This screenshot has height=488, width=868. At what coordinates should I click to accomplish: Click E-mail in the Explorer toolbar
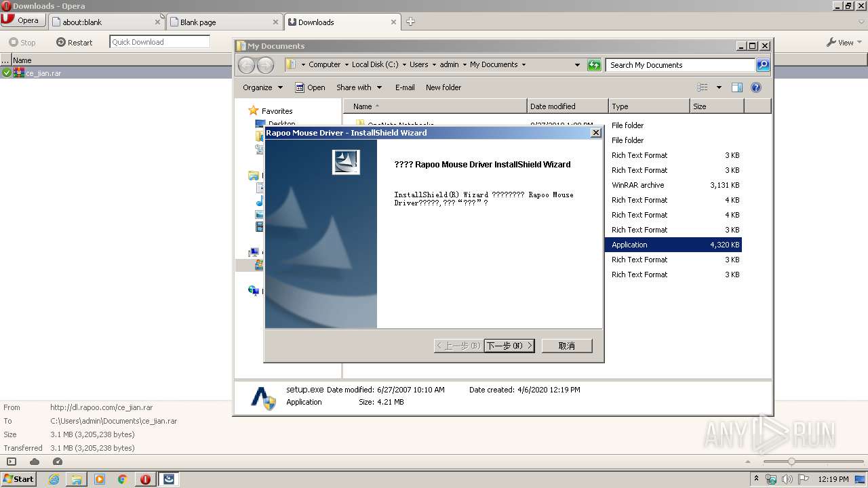[405, 87]
